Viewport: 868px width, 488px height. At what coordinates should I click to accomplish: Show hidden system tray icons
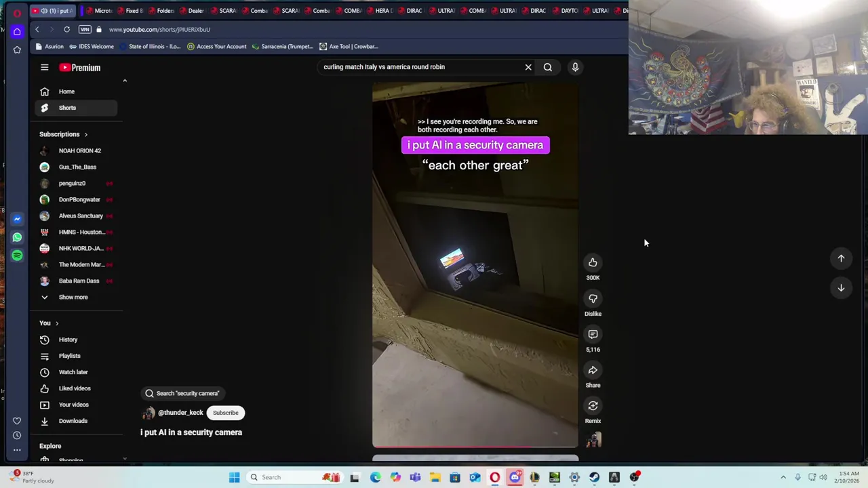click(783, 477)
